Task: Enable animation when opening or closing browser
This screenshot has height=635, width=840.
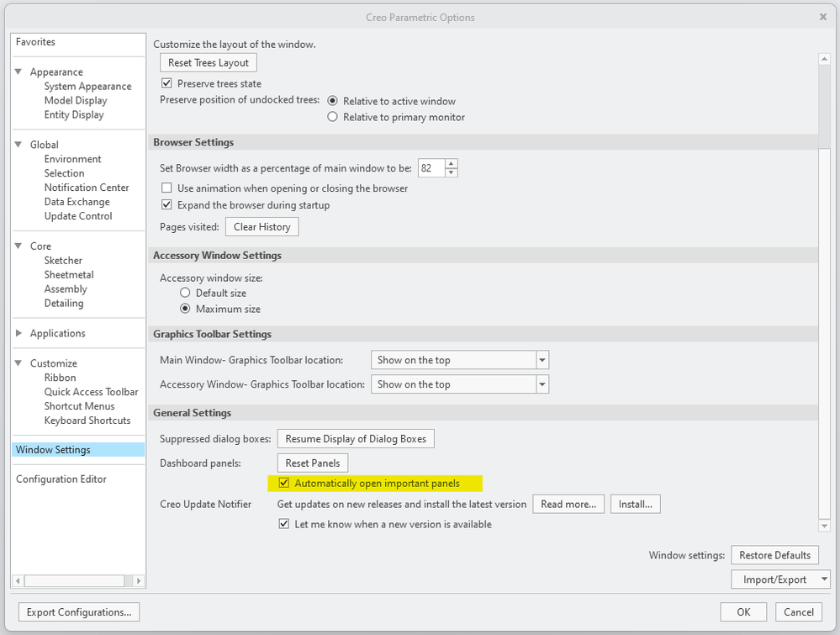Action: [166, 188]
